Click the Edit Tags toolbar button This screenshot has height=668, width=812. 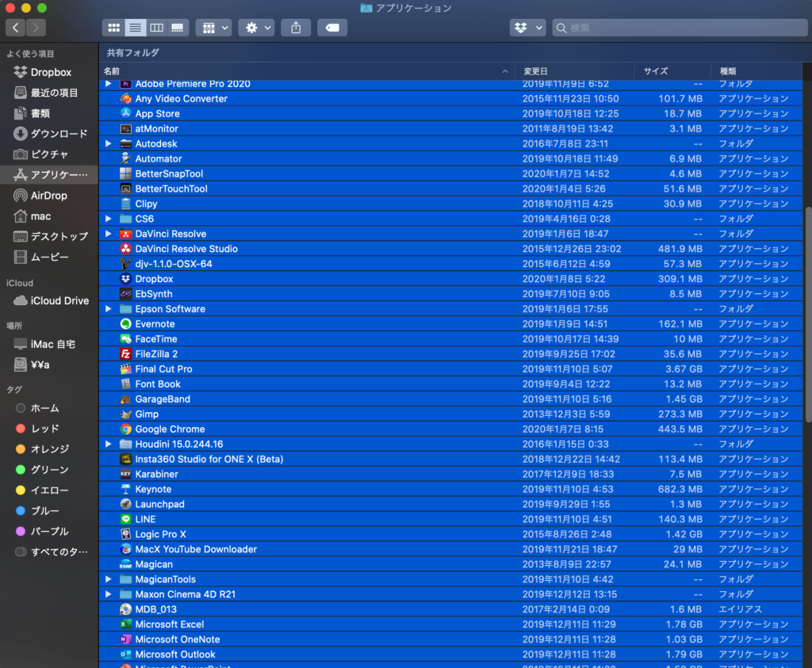point(332,28)
